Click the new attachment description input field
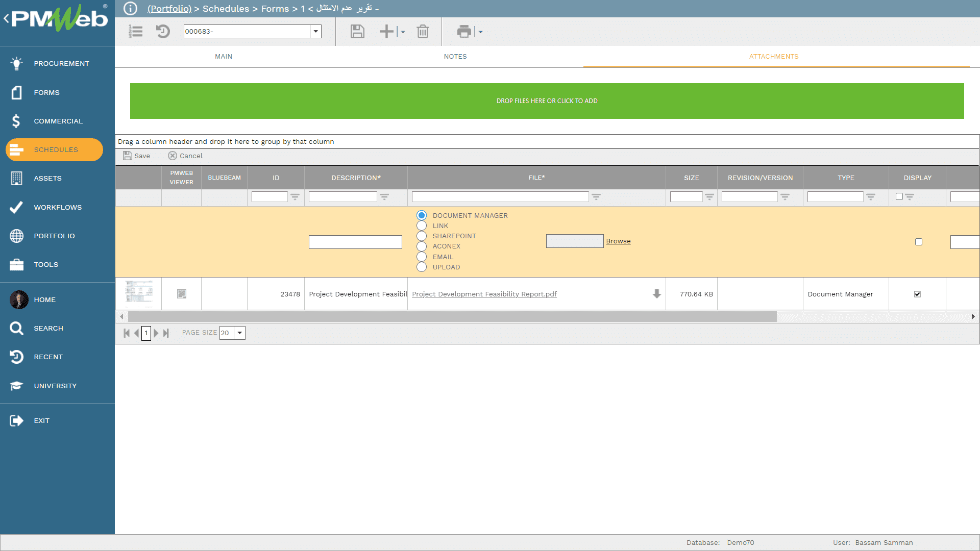 (355, 242)
